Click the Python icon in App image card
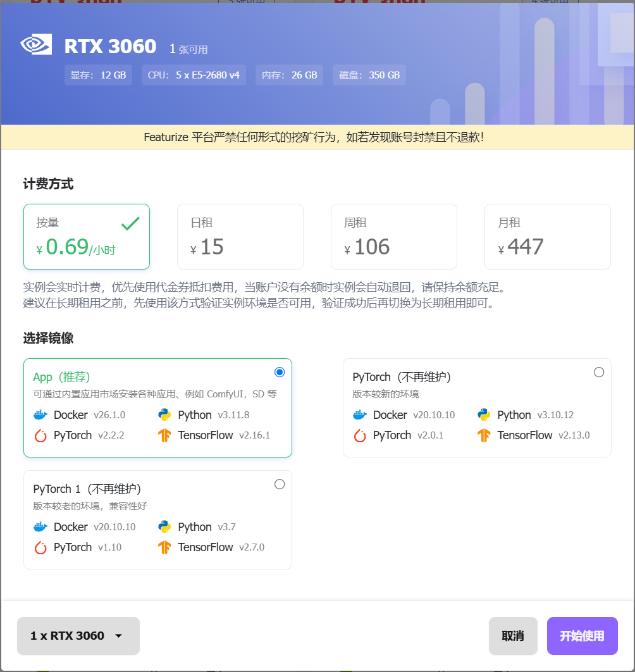This screenshot has height=672, width=635. point(165,415)
